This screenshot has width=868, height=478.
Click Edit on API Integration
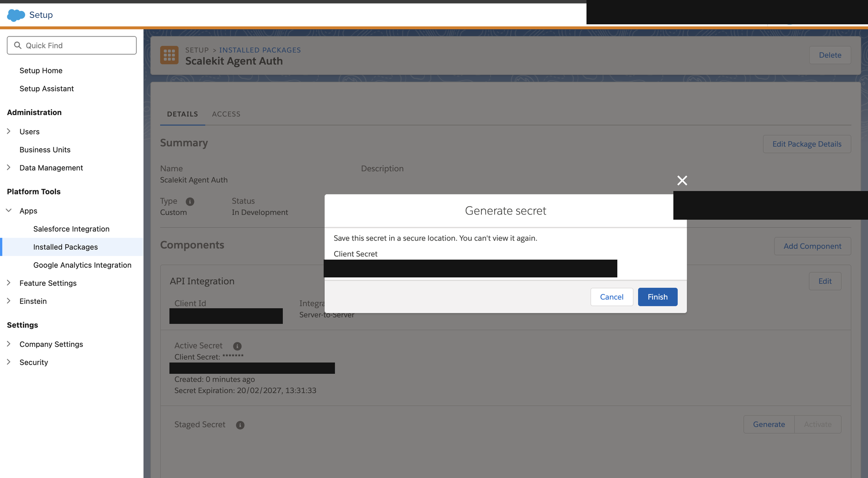click(x=825, y=281)
